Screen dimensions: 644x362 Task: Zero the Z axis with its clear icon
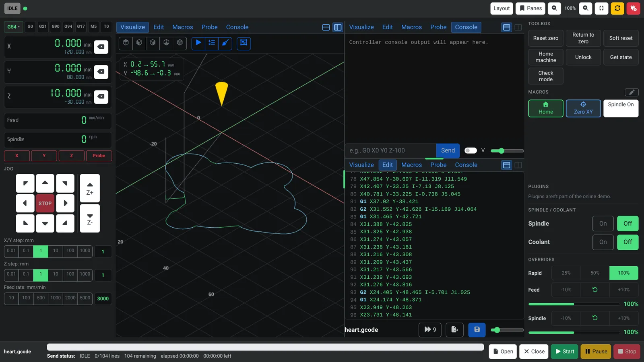(101, 97)
